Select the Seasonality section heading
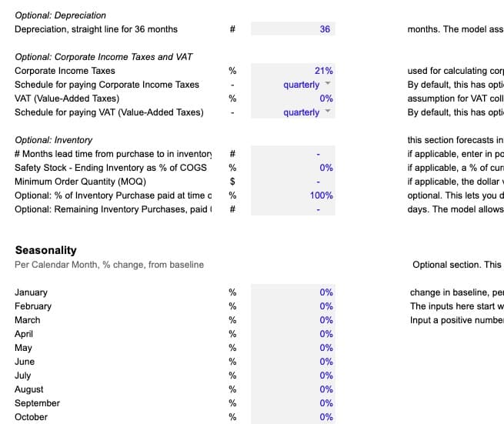Viewport: 504px width, 424px height. point(46,250)
